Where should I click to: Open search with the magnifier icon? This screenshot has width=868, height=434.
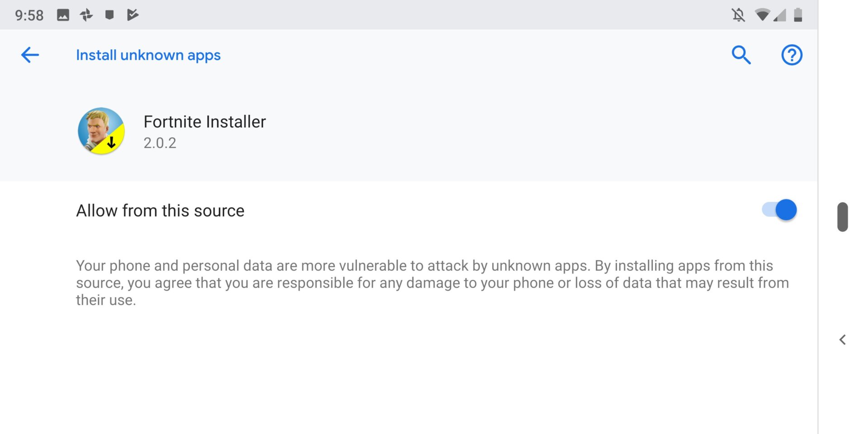point(741,55)
